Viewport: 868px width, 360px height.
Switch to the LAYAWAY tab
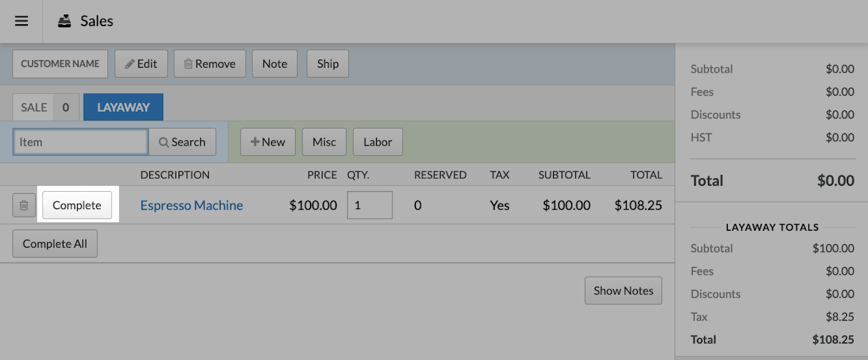[x=123, y=106]
